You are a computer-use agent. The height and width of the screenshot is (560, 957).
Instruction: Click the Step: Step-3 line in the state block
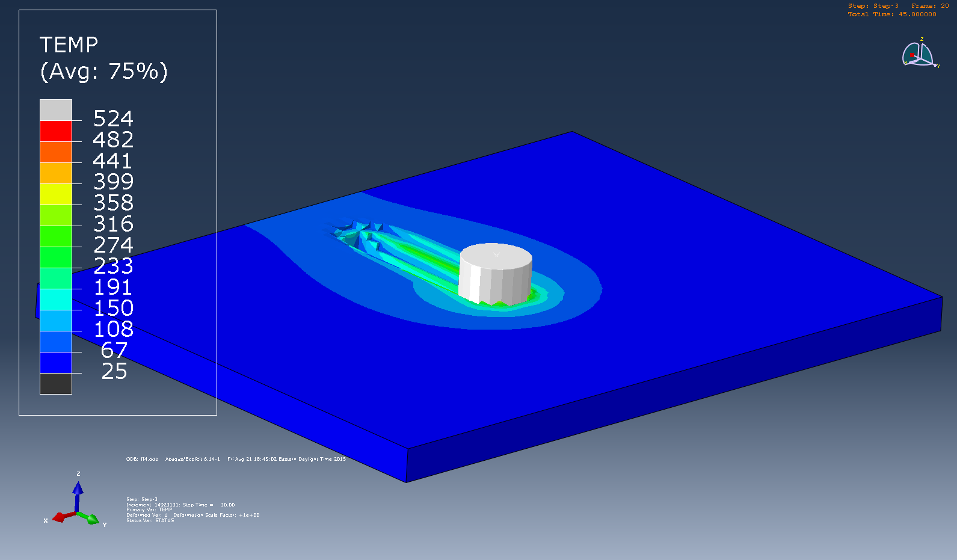click(142, 499)
